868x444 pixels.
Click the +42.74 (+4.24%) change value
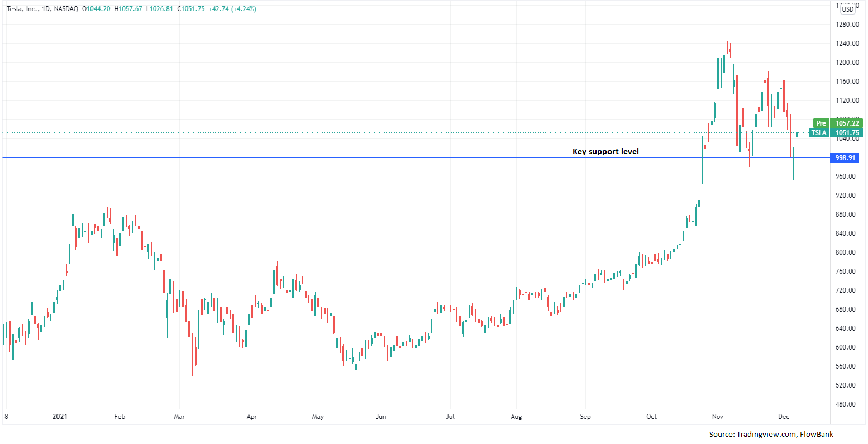(x=232, y=9)
